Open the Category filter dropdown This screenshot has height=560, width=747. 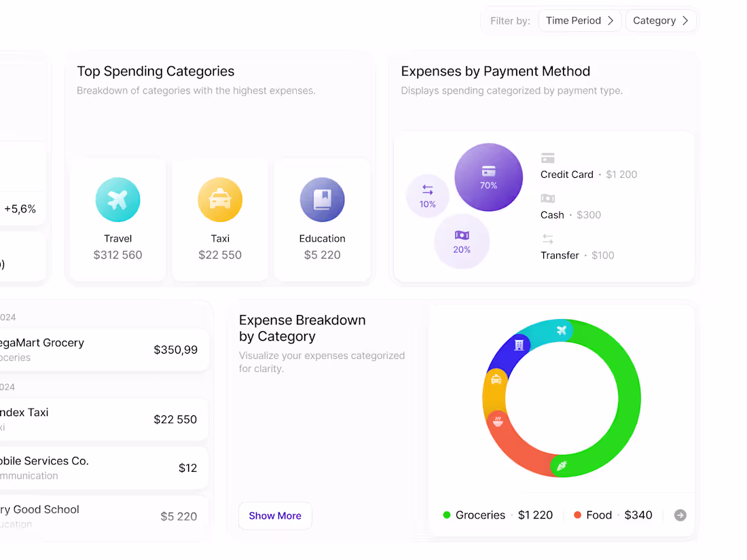point(660,20)
